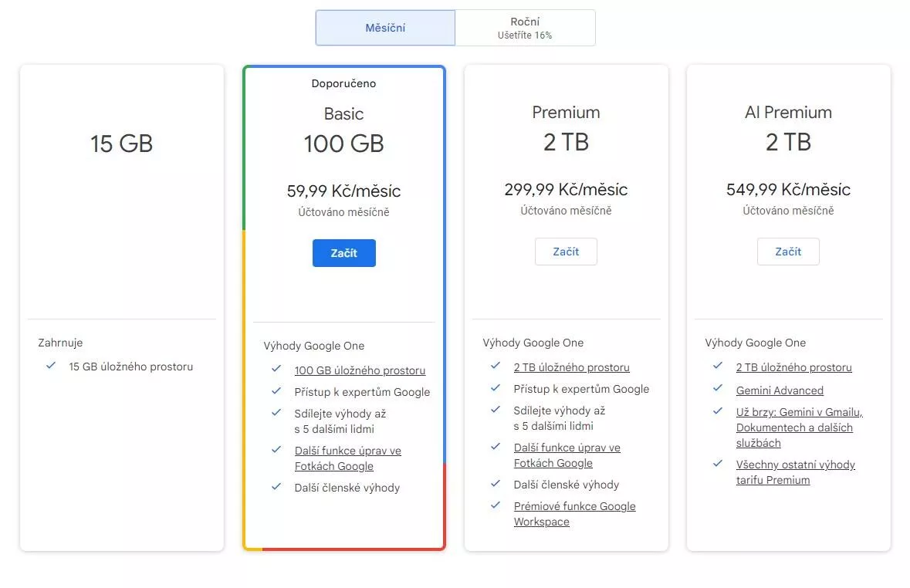Click the 'Basic' plan name

coord(343,113)
